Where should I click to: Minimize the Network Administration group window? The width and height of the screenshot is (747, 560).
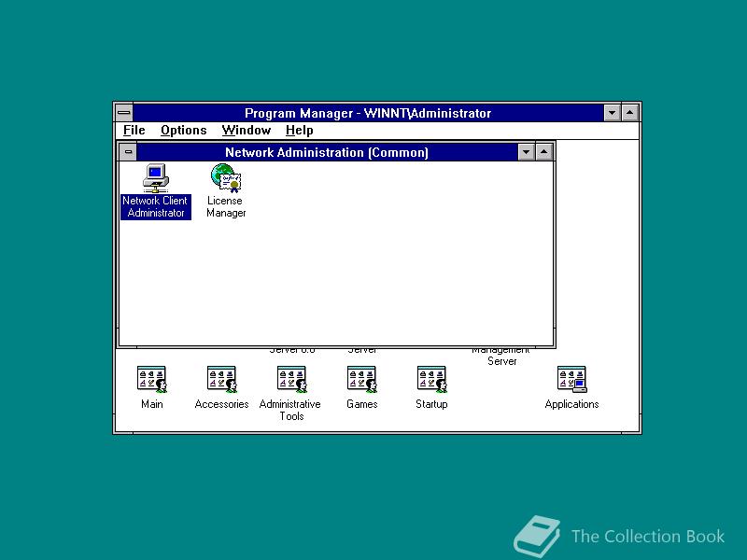point(526,152)
